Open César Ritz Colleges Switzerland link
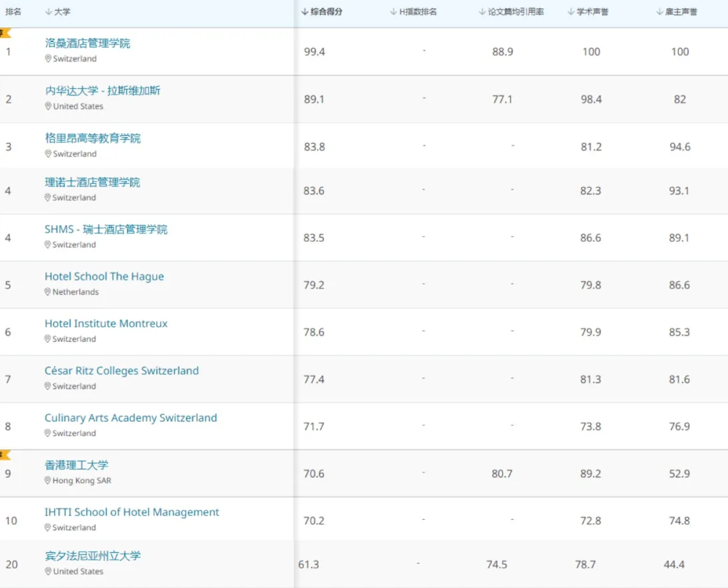The image size is (728, 588). click(122, 370)
